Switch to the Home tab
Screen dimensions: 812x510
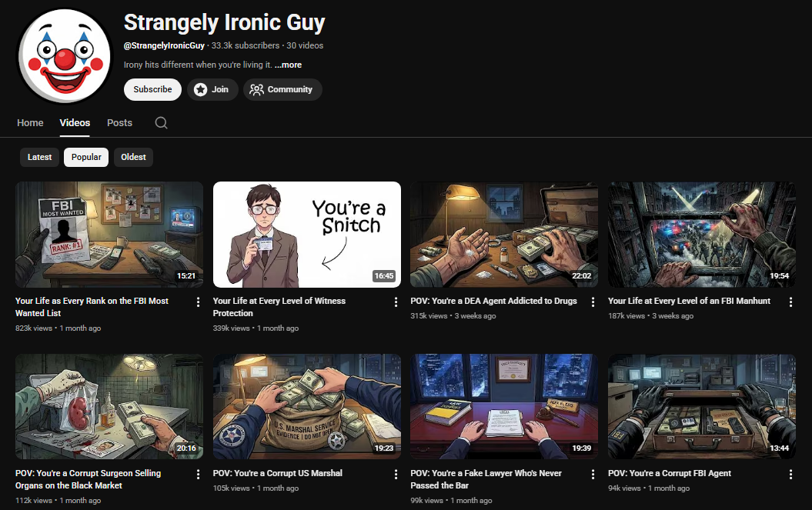(30, 122)
